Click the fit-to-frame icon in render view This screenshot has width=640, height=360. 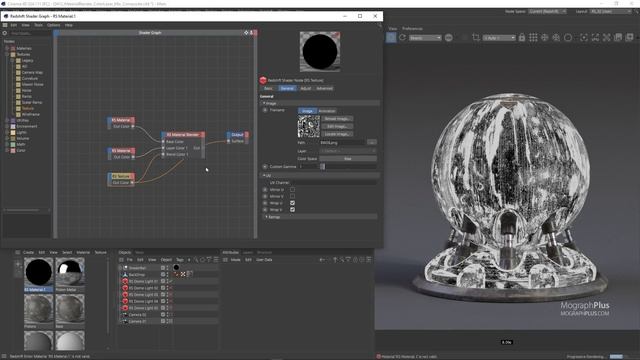[584, 38]
